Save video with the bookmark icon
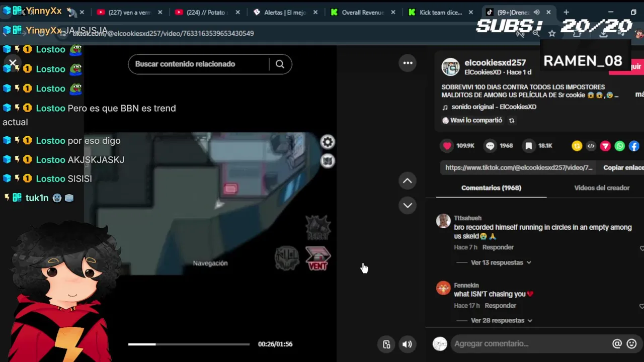This screenshot has height=362, width=644. point(529,146)
